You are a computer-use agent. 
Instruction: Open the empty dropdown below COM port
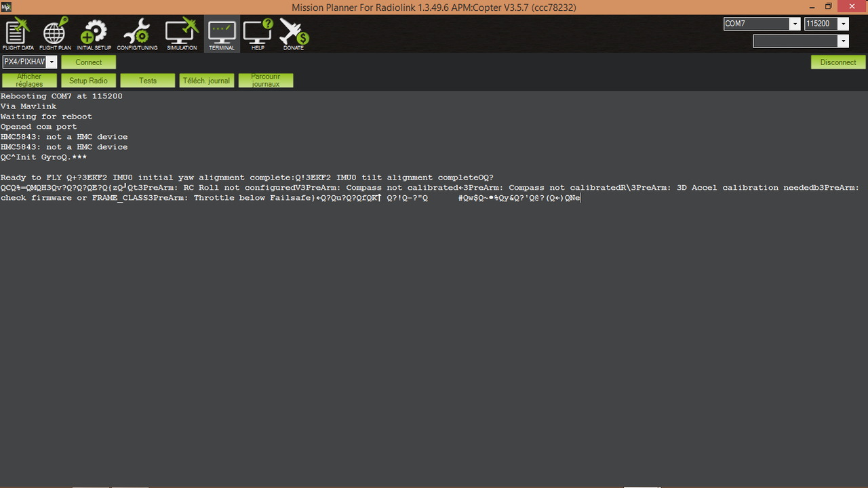844,41
